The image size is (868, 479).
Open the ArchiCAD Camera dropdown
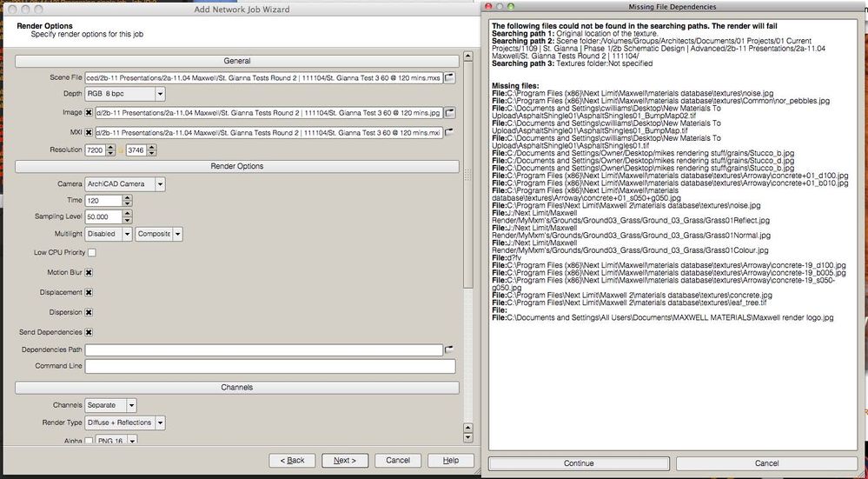[x=125, y=183]
